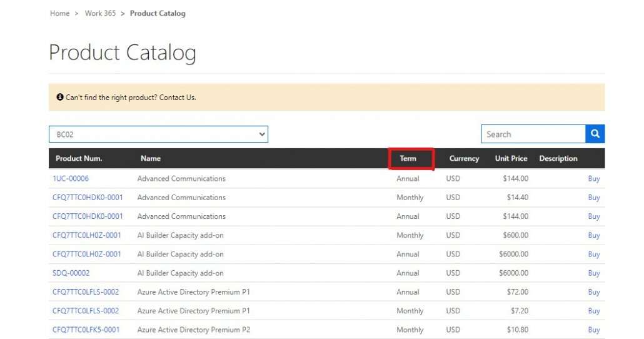Image resolution: width=644 pixels, height=339 pixels.
Task: Open CFQ7TTC0LFLS-0002 priced $72.00
Action: [86, 291]
